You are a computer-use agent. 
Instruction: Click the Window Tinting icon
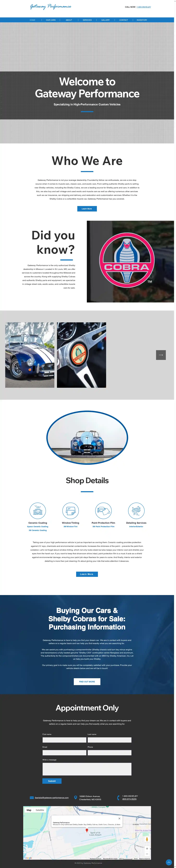click(x=71, y=510)
